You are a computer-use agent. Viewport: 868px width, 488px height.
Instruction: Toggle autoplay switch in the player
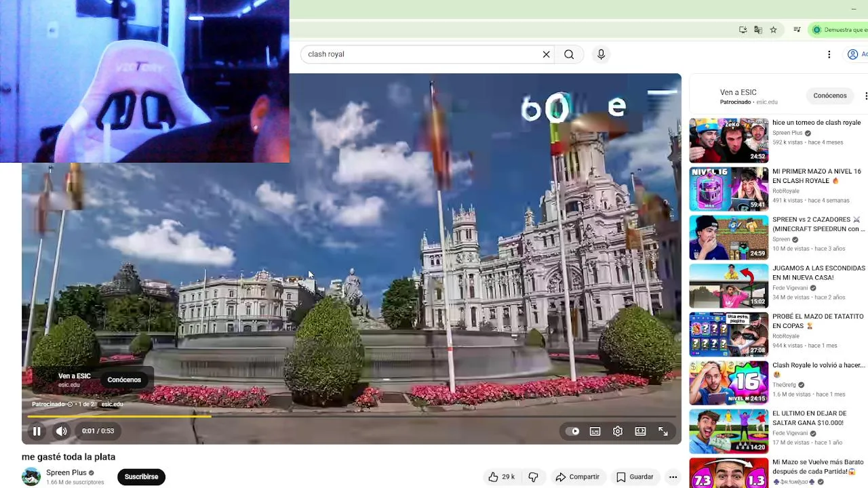click(x=573, y=431)
